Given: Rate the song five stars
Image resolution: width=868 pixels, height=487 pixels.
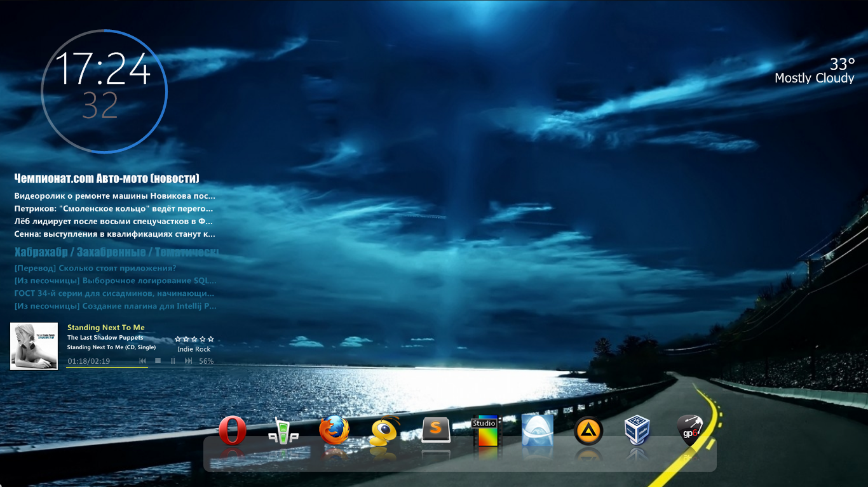Looking at the screenshot, I should pos(211,339).
